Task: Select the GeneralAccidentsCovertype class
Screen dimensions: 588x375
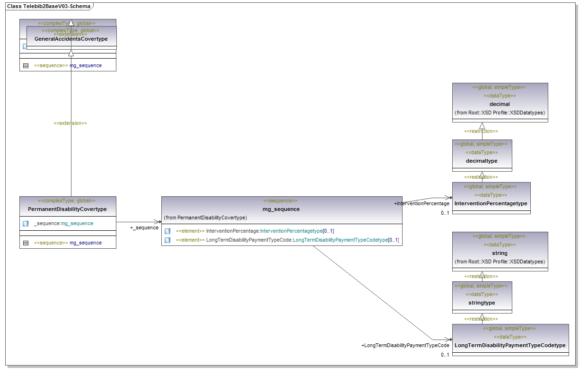Action: click(71, 39)
